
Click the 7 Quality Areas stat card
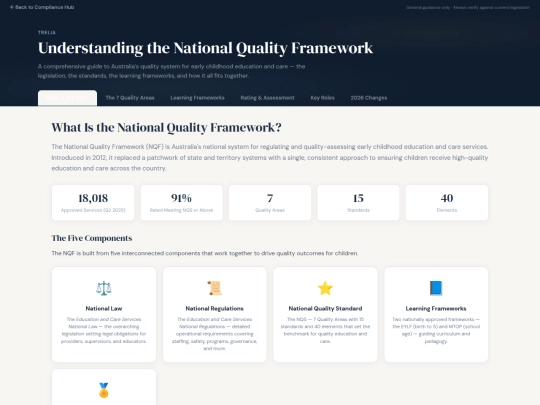pyautogui.click(x=270, y=203)
